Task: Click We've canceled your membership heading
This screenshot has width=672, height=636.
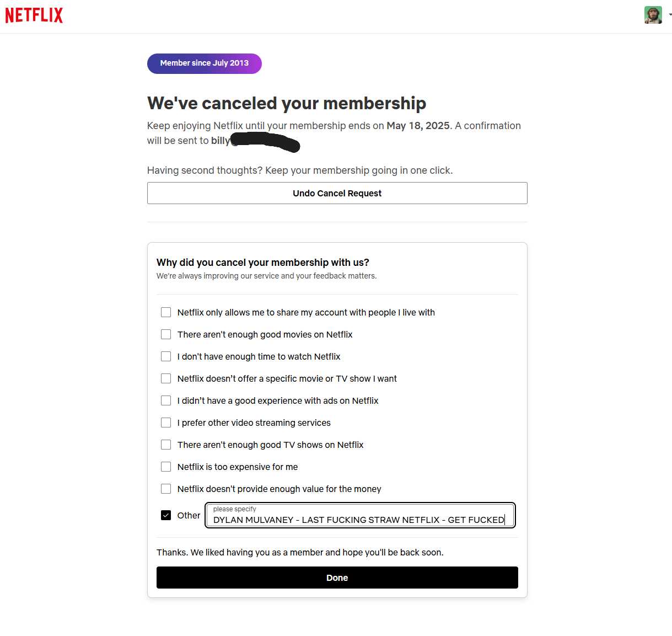Action: click(287, 103)
